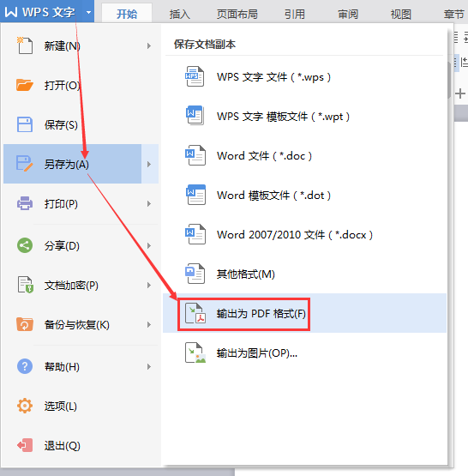Viewport: 468px width, 476px height.
Task: Select 帮助(H) menu entry
Action: (x=81, y=367)
